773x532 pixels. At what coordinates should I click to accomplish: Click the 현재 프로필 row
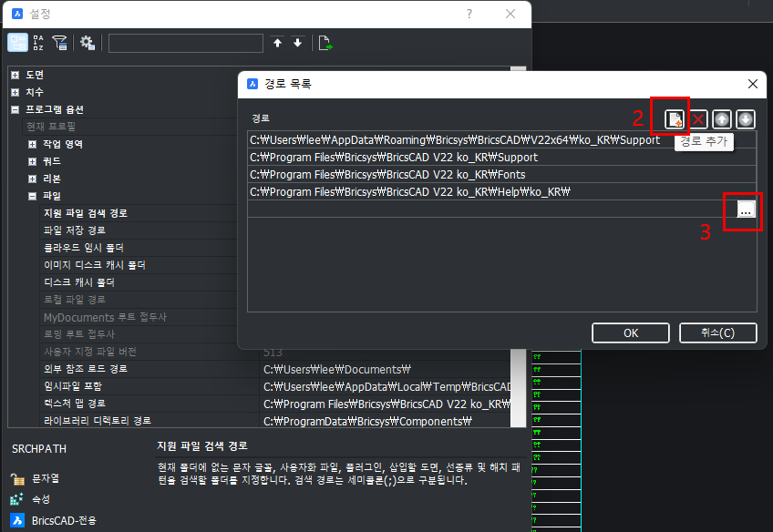click(130, 127)
